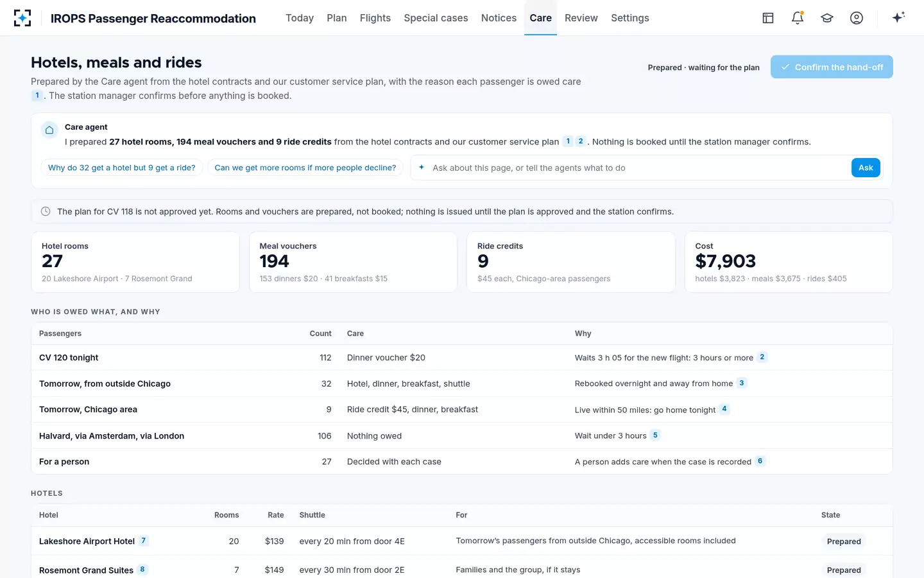Open citation 8 beside Rosemont Grand Suites
This screenshot has width=924, height=578.
pyautogui.click(x=142, y=570)
